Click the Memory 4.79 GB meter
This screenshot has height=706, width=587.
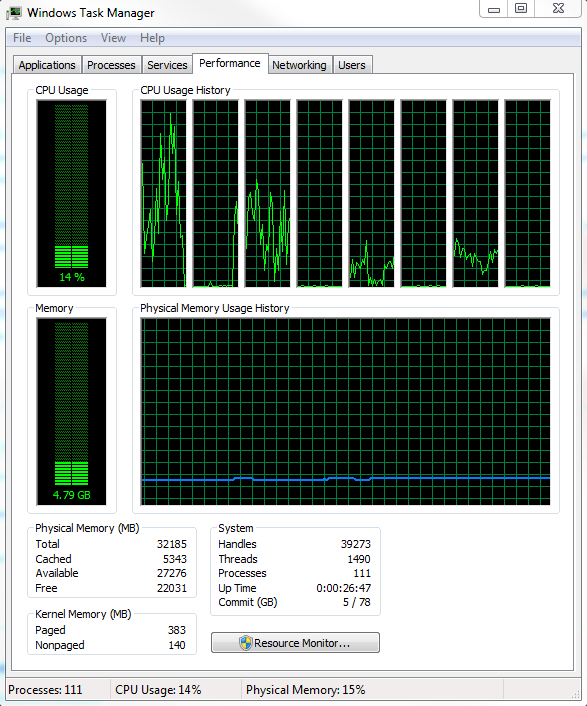click(72, 412)
